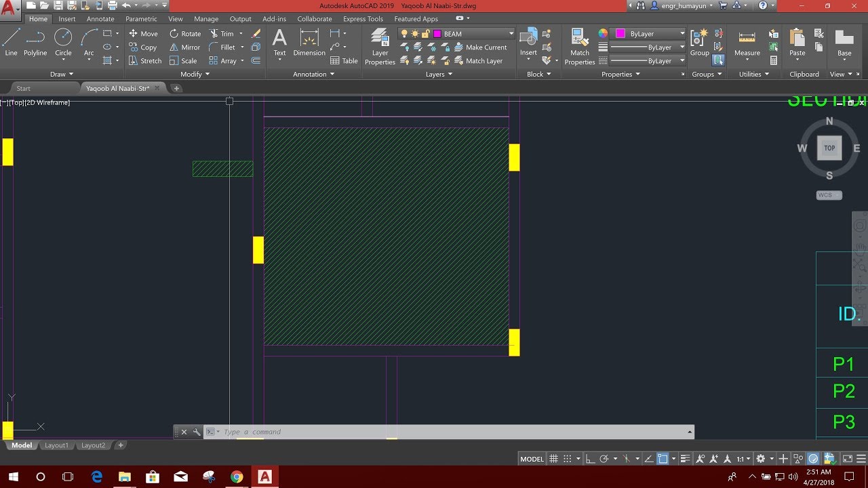
Task: Click the Stretch tool
Action: tap(145, 61)
